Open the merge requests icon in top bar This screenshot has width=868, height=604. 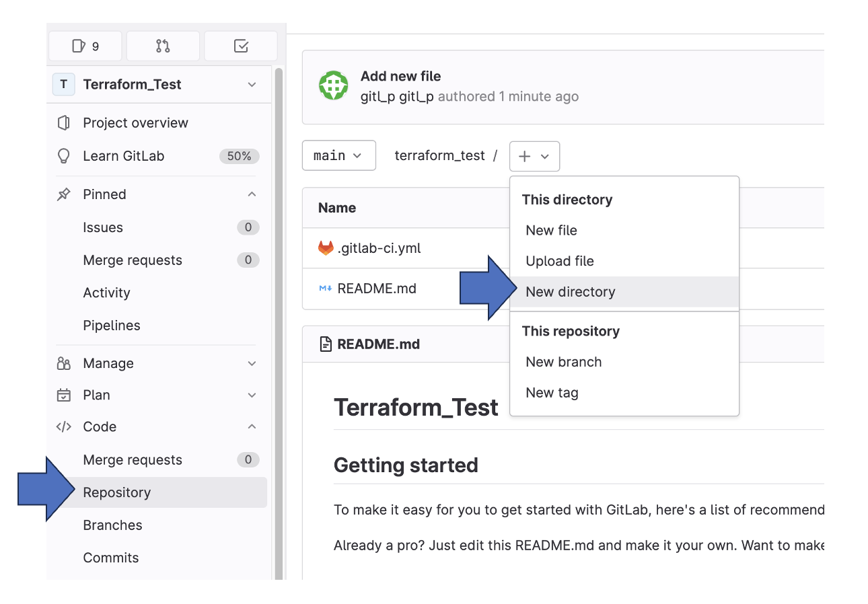click(x=162, y=45)
